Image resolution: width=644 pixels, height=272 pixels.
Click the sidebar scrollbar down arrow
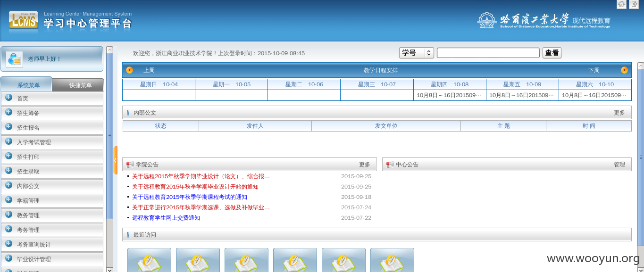pyautogui.click(x=109, y=269)
